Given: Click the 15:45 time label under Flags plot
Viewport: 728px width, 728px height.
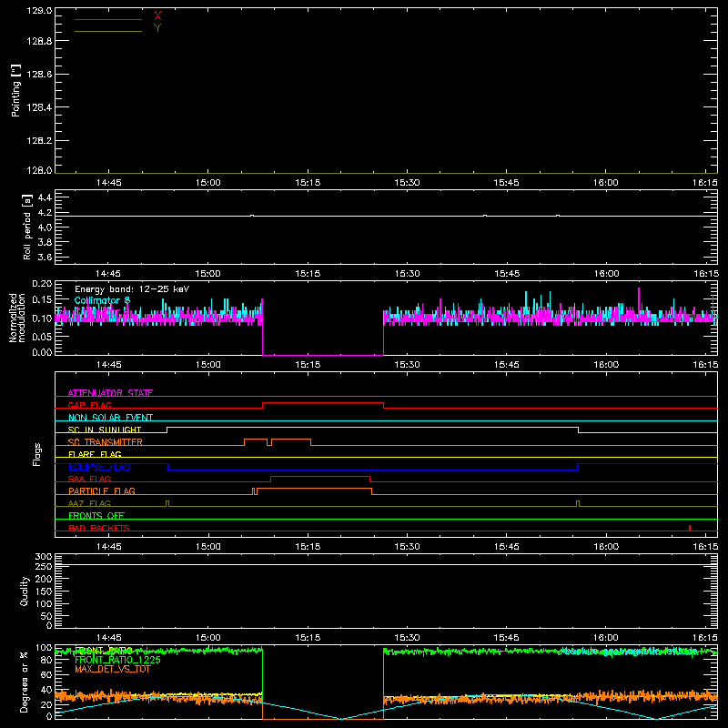Looking at the screenshot, I should coord(507,547).
